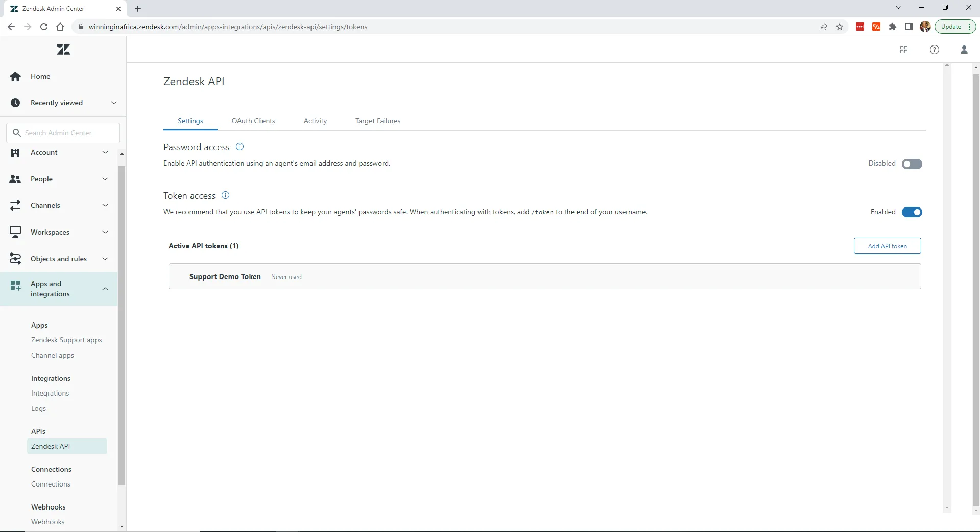Image resolution: width=980 pixels, height=532 pixels.
Task: Click the Search Admin Center field
Action: (x=63, y=133)
